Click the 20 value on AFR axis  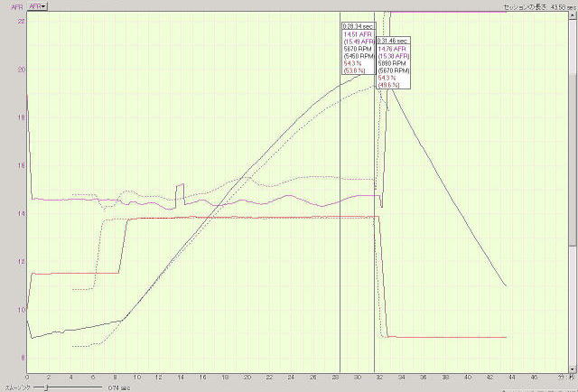(21, 70)
